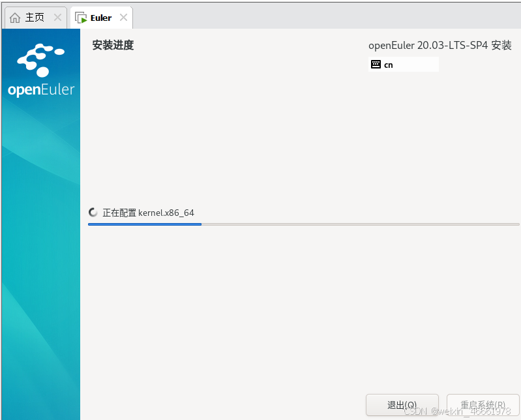Click the installation progress bar
The height and width of the screenshot is (420, 521).
coord(303,224)
